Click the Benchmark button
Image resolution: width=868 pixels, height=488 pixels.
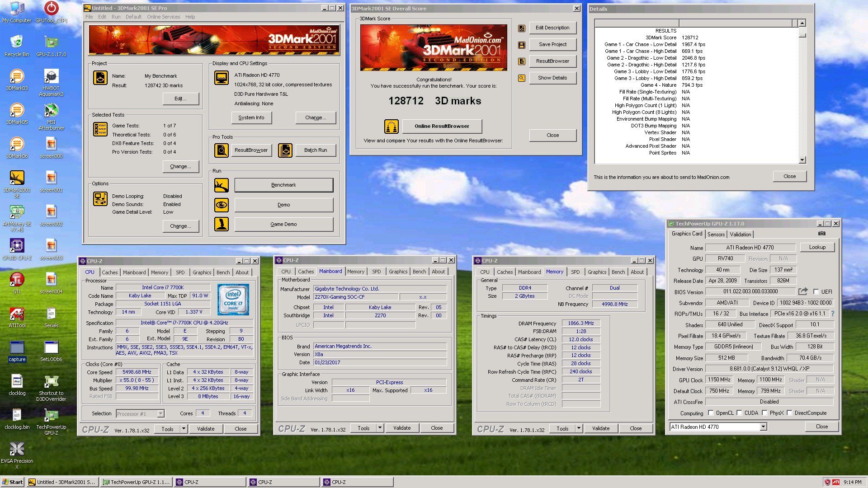283,185
